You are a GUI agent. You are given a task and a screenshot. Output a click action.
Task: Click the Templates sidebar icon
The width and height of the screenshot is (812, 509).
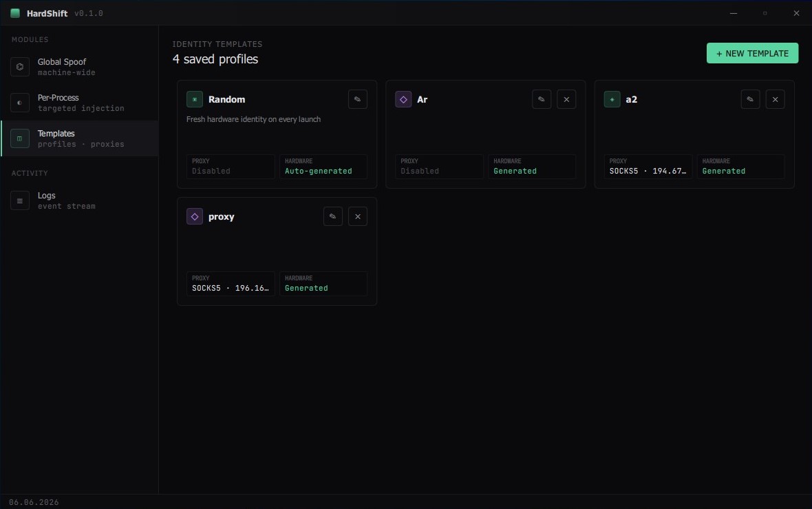[20, 138]
